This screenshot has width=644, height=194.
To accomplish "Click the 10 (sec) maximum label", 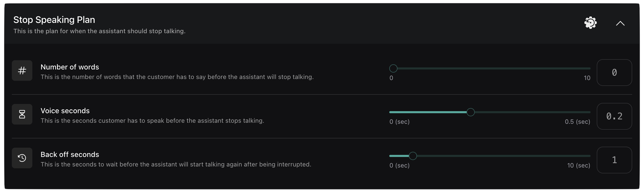I will tap(579, 165).
